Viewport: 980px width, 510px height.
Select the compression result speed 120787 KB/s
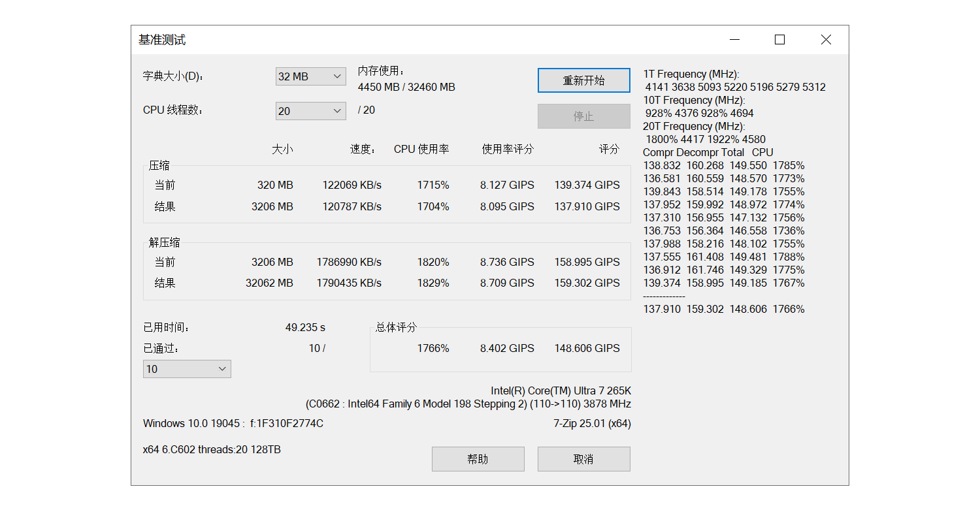352,206
